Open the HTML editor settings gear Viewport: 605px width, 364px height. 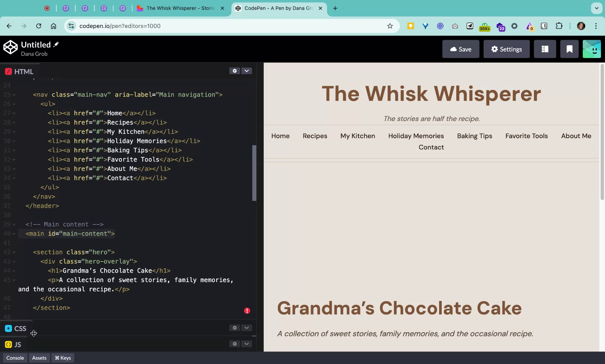coord(234,71)
